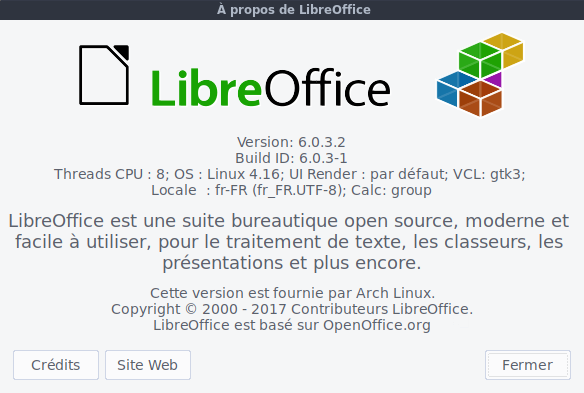Click the green "Libre" wordmark
This screenshot has width=584, height=393.
(x=207, y=88)
